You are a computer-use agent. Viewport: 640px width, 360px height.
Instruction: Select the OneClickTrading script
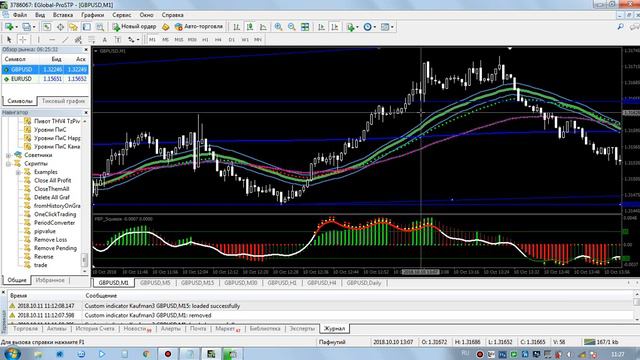coord(55,214)
